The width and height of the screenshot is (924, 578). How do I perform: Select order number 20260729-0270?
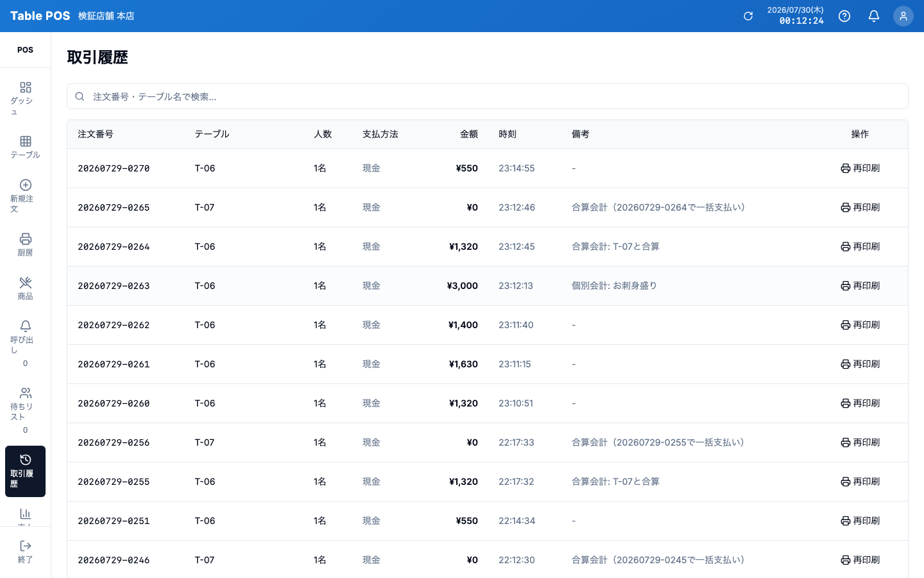click(x=114, y=168)
